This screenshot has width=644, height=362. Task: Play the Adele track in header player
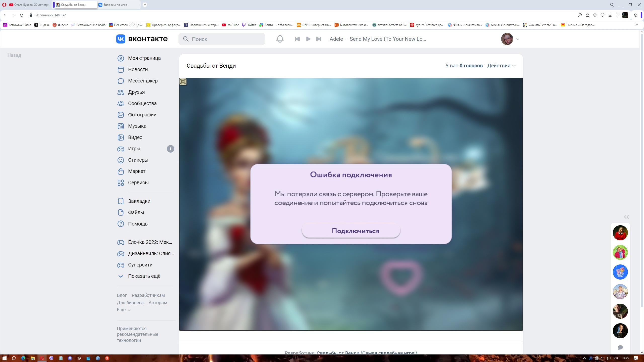(x=308, y=39)
